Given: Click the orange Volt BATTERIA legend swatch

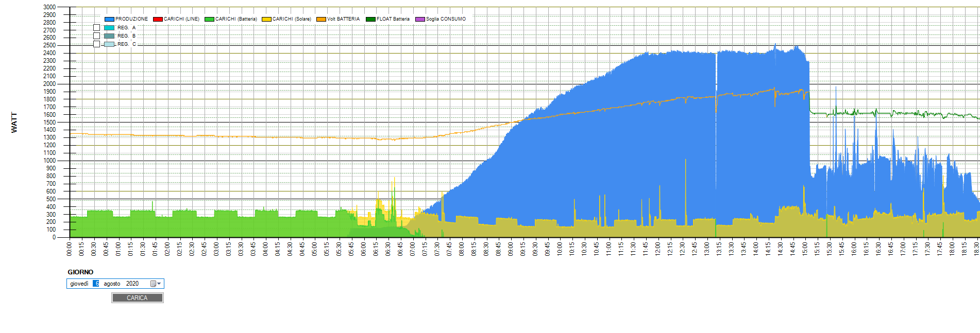Looking at the screenshot, I should (321, 19).
